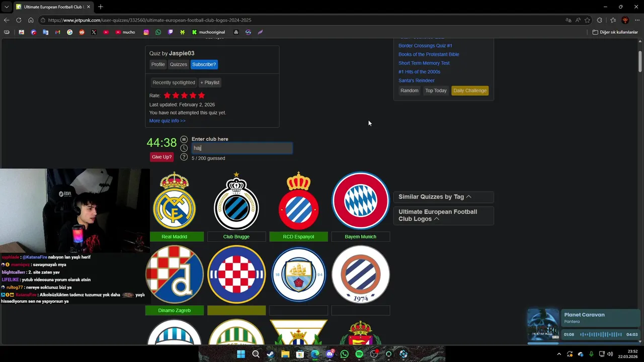644x362 pixels.
Task: Expand the + Playlist option
Action: pyautogui.click(x=210, y=82)
